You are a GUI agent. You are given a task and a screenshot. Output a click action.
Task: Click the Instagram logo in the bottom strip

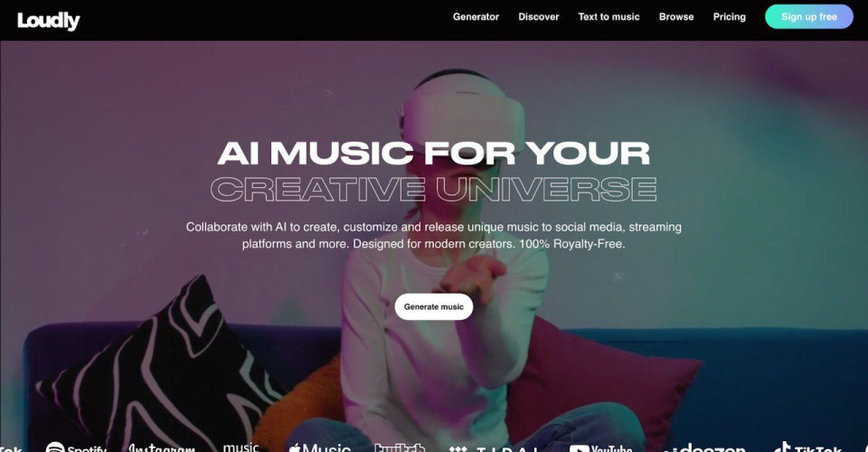(162, 447)
